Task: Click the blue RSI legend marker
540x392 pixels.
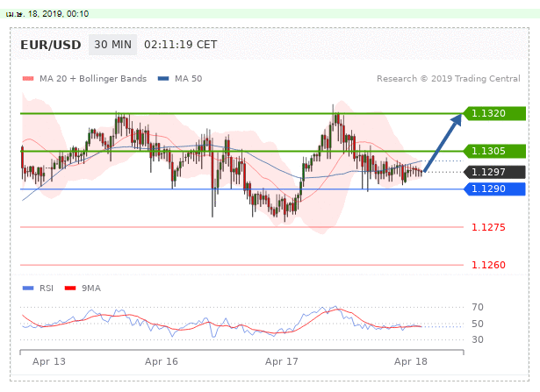Action: pos(26,288)
